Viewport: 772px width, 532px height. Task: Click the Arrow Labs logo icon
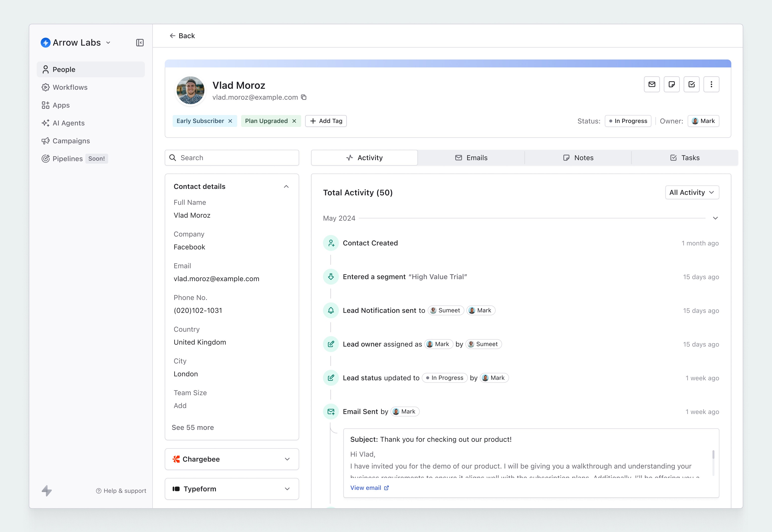pyautogui.click(x=46, y=43)
